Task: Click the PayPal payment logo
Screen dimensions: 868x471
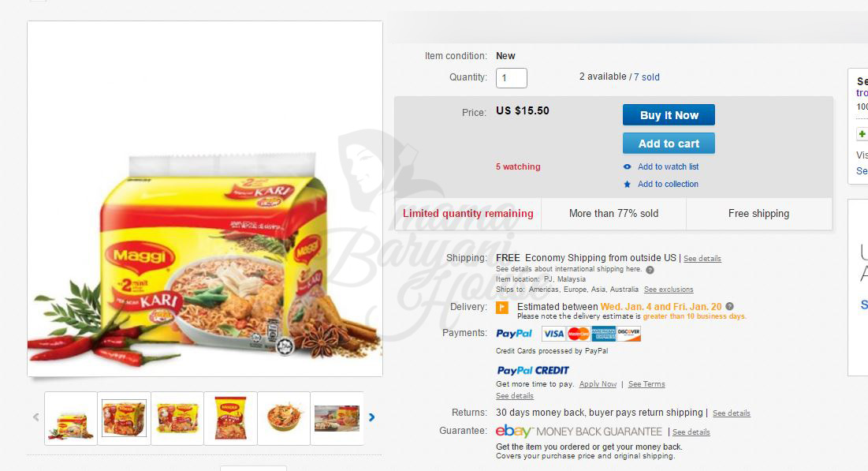Action: coord(514,334)
